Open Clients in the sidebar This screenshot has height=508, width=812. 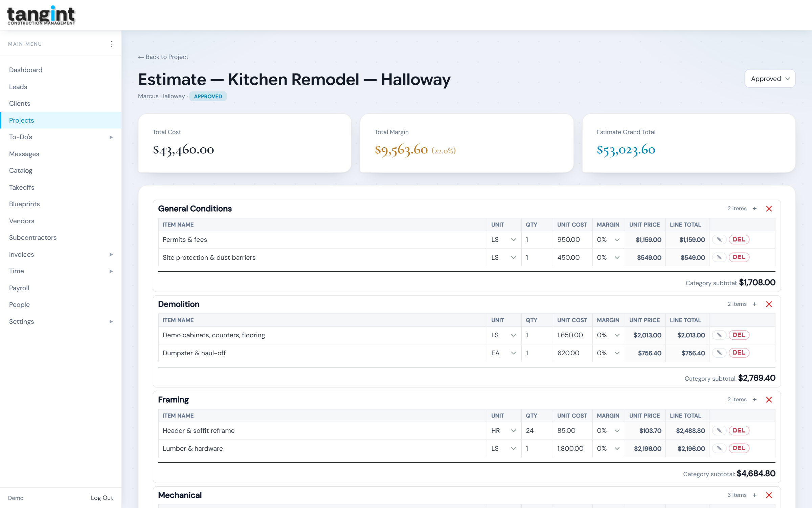[61, 103]
